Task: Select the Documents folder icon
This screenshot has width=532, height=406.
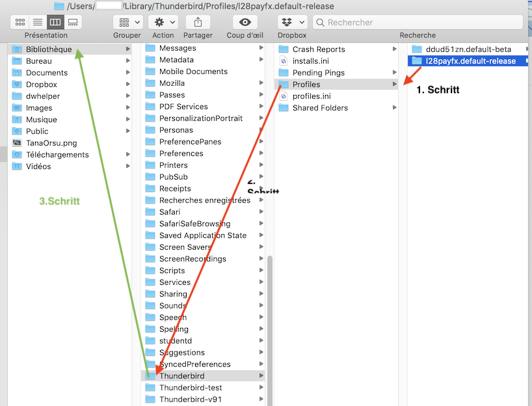Action: (x=17, y=73)
